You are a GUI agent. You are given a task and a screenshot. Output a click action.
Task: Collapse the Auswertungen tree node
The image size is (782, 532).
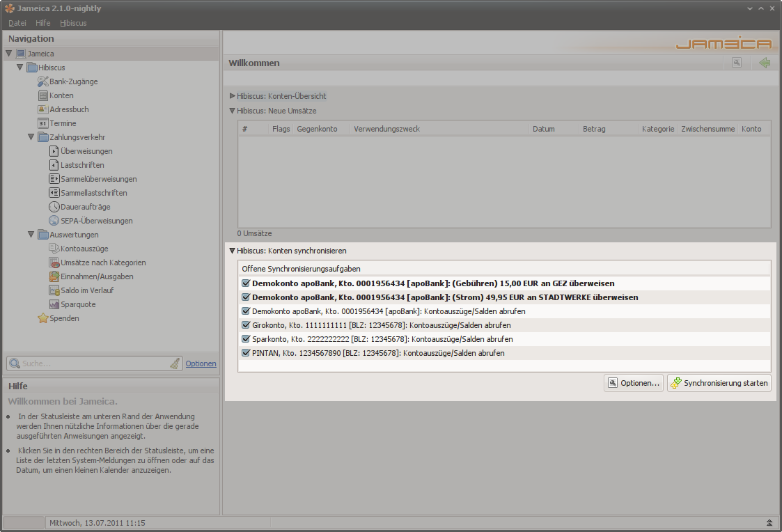[x=31, y=235]
